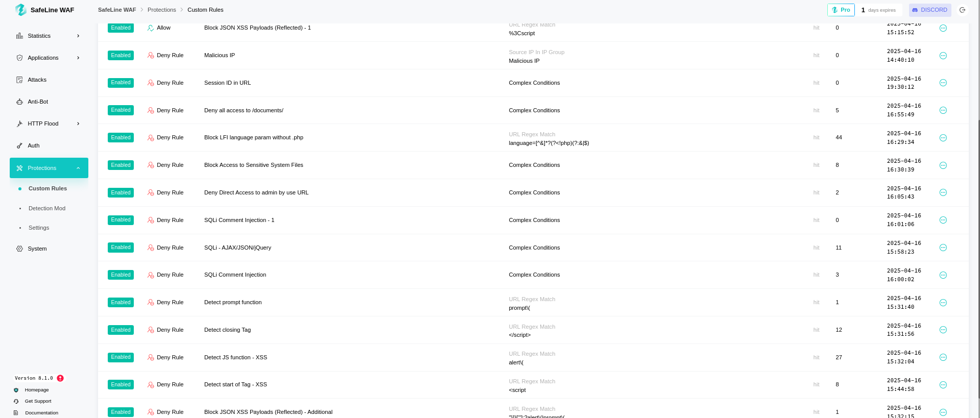The height and width of the screenshot is (418, 980).
Task: Toggle Enabled status for Block LFI language param
Action: [x=121, y=137]
